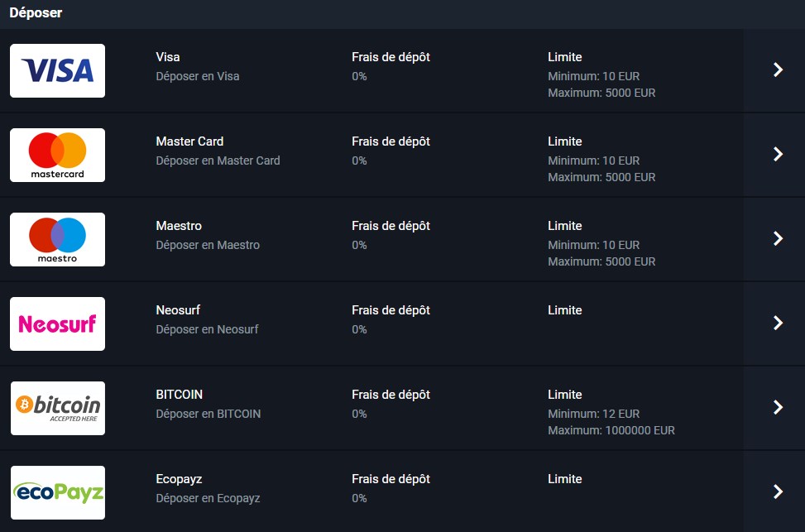Image resolution: width=805 pixels, height=532 pixels.
Task: Choose "Déposer en Neosurf" option
Action: coord(207,329)
